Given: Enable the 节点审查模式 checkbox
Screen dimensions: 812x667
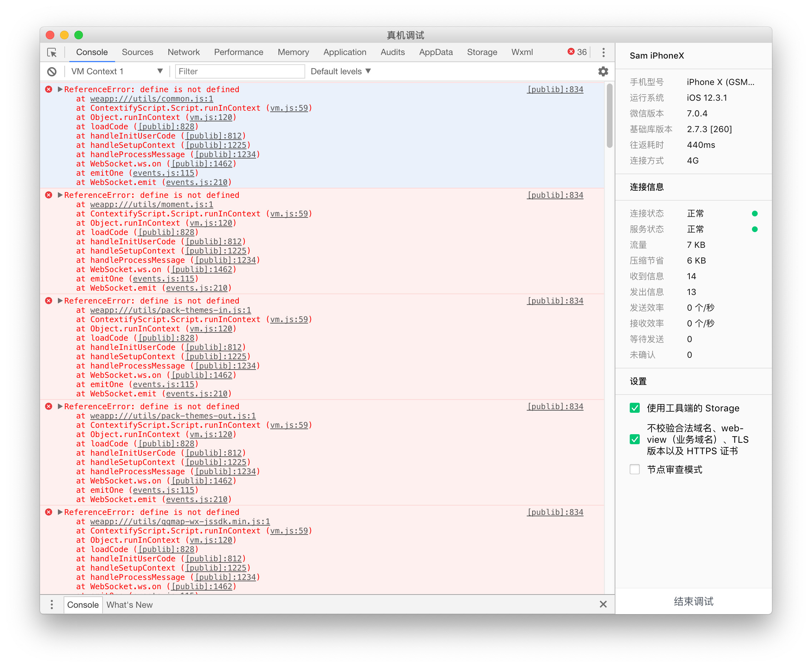Looking at the screenshot, I should tap(634, 469).
